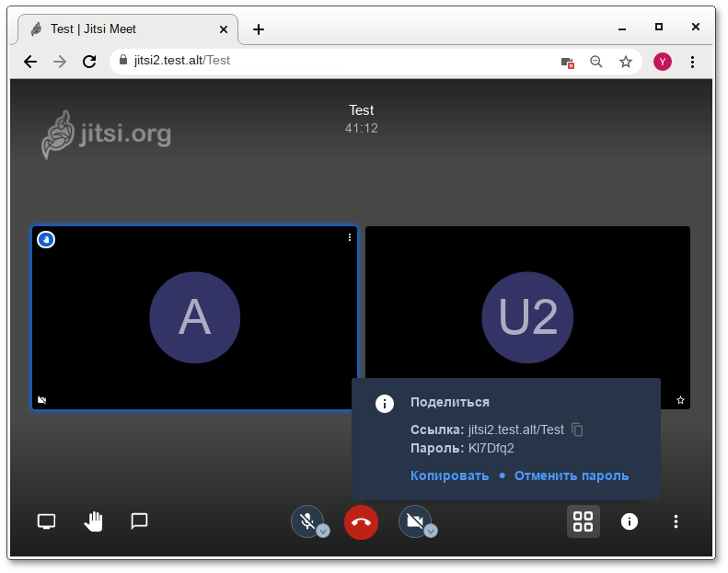The width and height of the screenshot is (728, 573).
Task: Copy the meeting link using clipboard icon
Action: click(577, 430)
